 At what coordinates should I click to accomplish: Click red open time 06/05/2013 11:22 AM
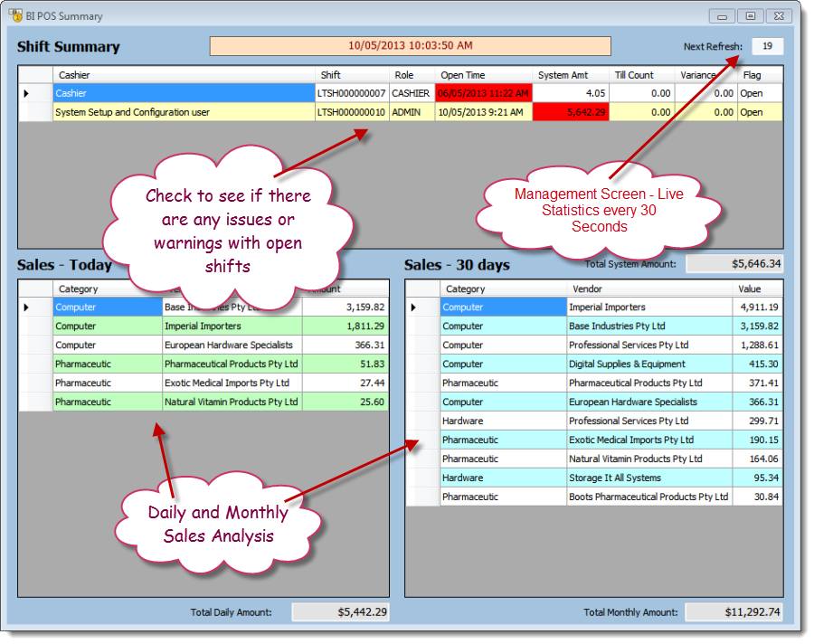click(x=483, y=93)
